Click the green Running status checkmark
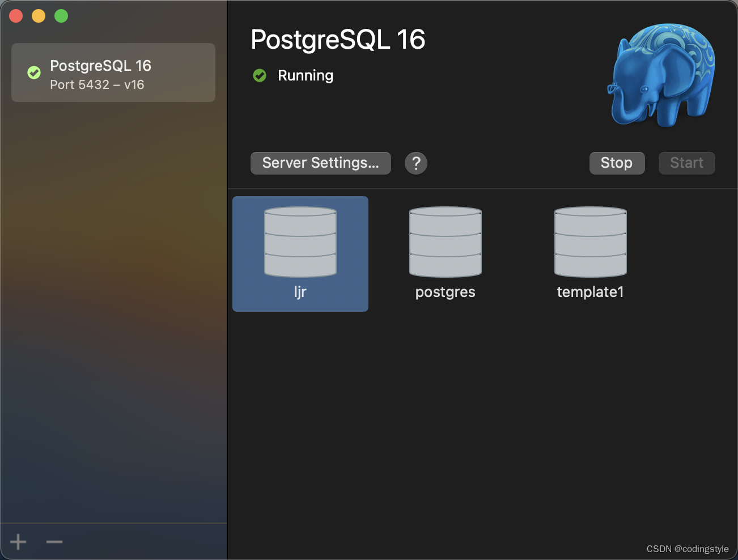The height and width of the screenshot is (560, 738). coord(260,75)
